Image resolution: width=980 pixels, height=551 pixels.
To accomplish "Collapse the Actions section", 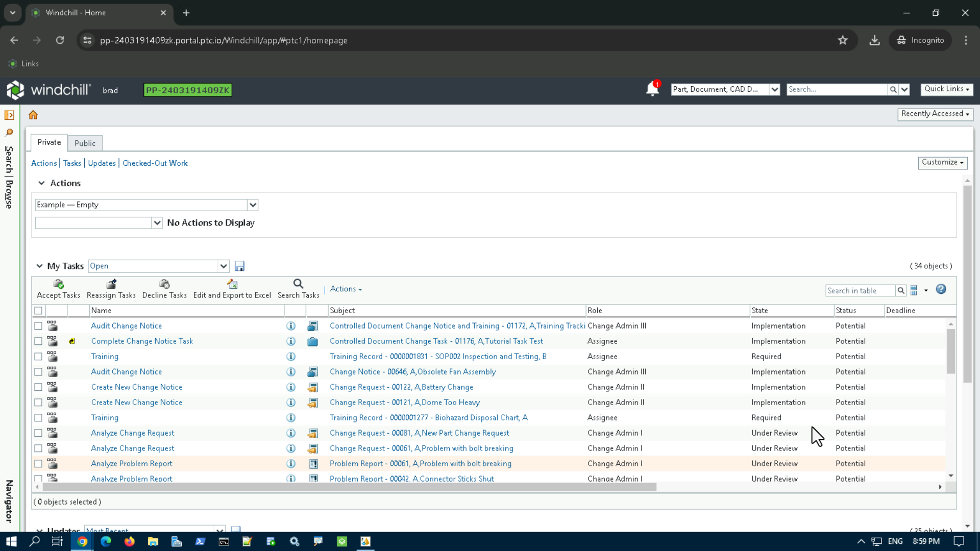I will pyautogui.click(x=41, y=183).
